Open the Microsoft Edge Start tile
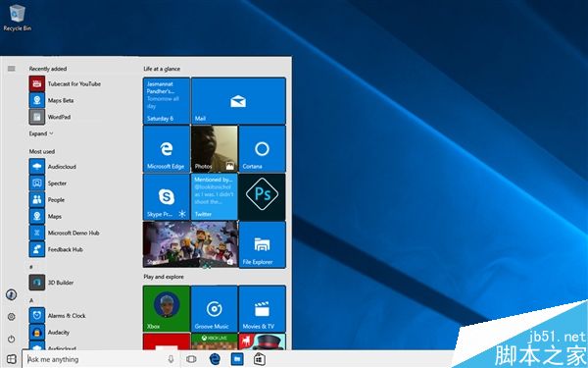The image size is (588, 368). pyautogui.click(x=167, y=149)
